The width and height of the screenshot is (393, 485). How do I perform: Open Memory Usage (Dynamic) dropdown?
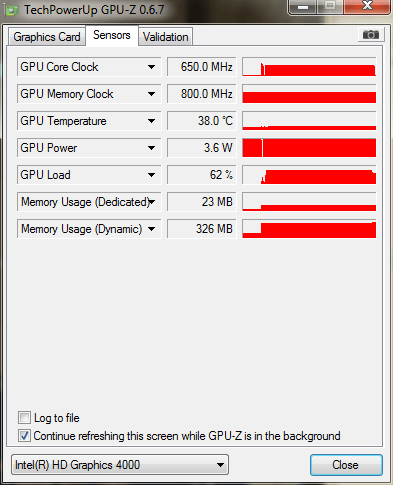[x=151, y=229]
